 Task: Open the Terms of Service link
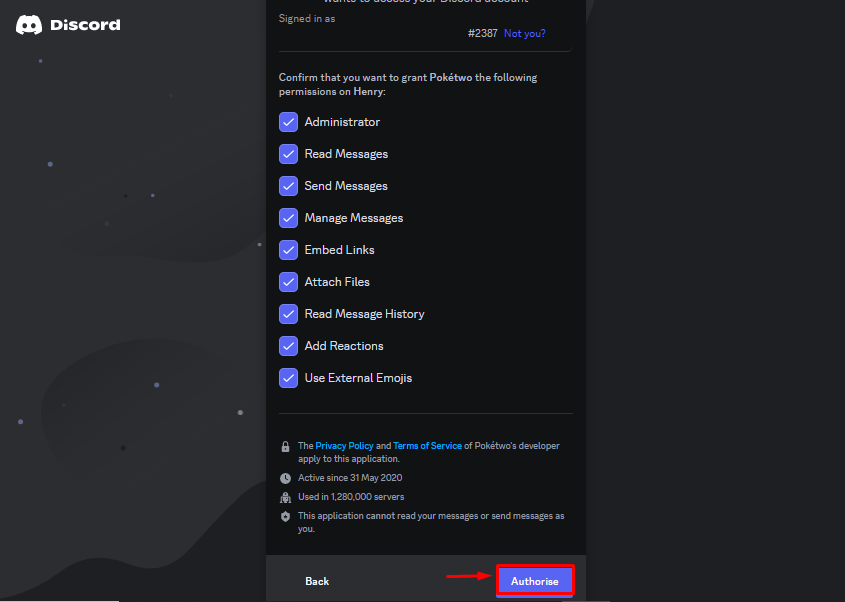427,446
